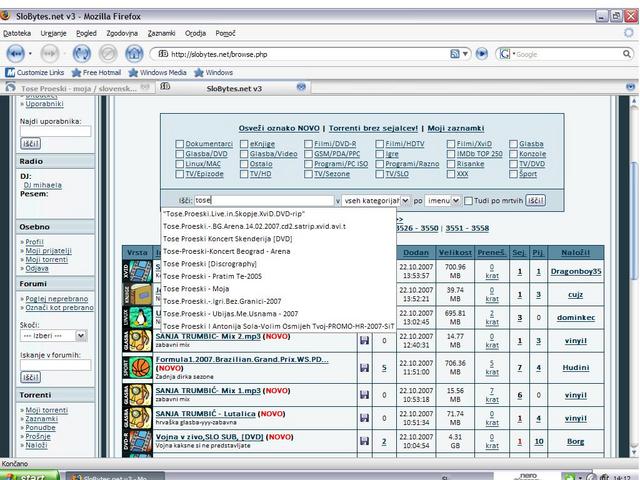Click basketball sport icon in Formula1 row
The image size is (640, 480).
pyautogui.click(x=138, y=367)
